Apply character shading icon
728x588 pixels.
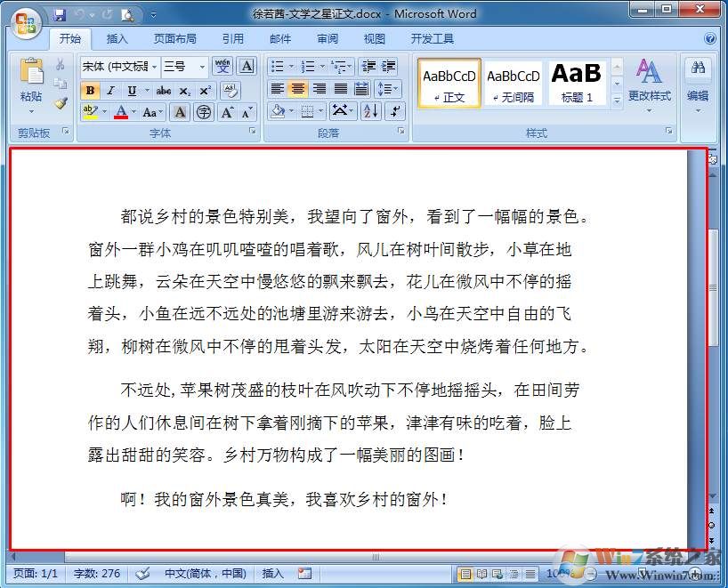(x=180, y=112)
